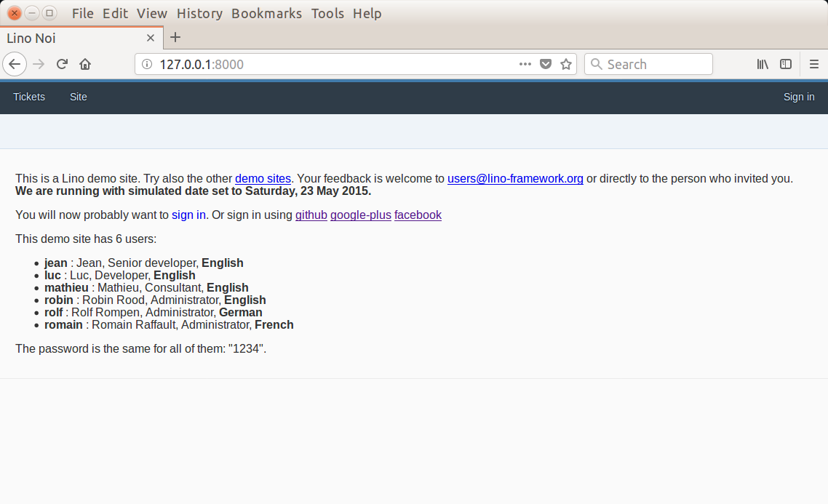Open the Firefox hamburger menu
Image resolution: width=828 pixels, height=504 pixels.
click(x=813, y=65)
